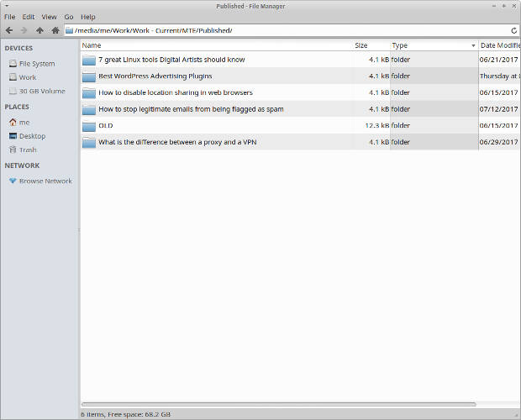Image resolution: width=521 pixels, height=420 pixels.
Task: Click the horizontal scrollbar at bottom
Action: pos(278,404)
